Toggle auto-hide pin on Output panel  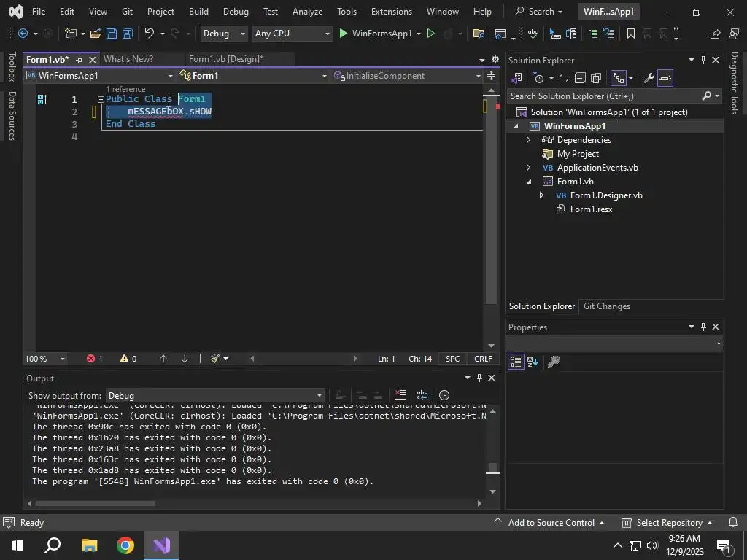[x=480, y=378]
